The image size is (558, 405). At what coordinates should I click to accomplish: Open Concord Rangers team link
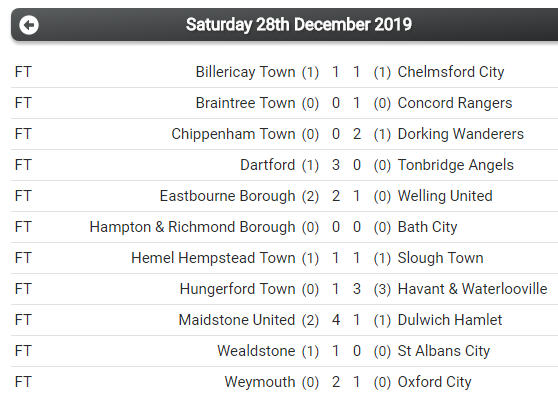[x=455, y=103]
